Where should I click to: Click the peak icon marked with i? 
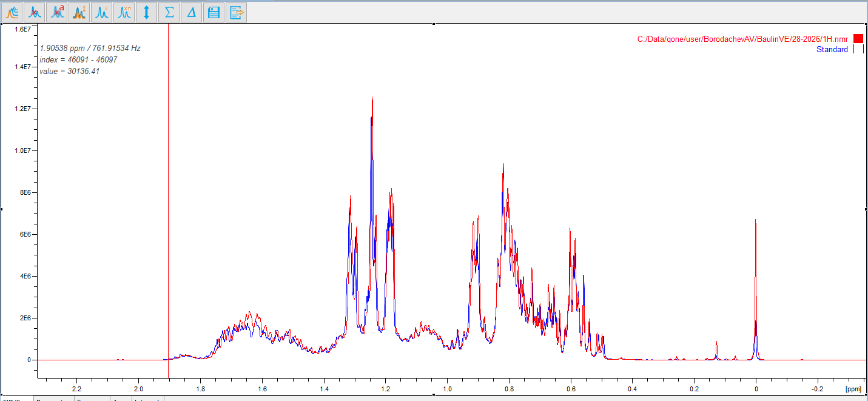click(x=102, y=12)
